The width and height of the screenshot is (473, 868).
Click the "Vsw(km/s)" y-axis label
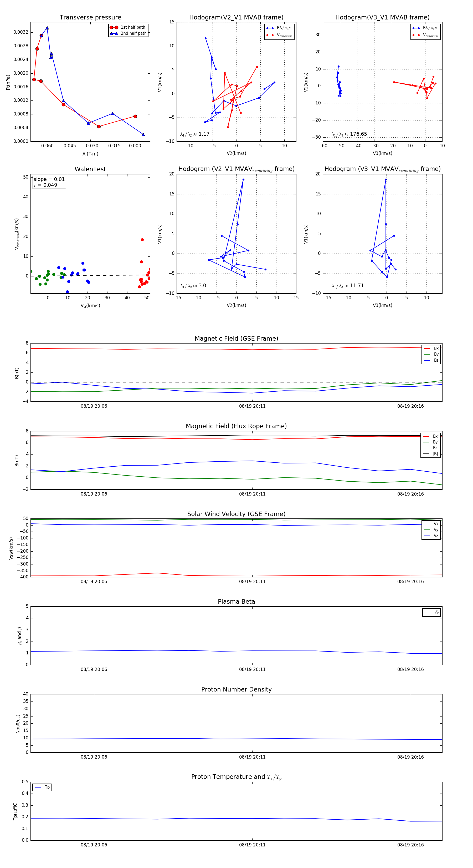[x=11, y=549]
